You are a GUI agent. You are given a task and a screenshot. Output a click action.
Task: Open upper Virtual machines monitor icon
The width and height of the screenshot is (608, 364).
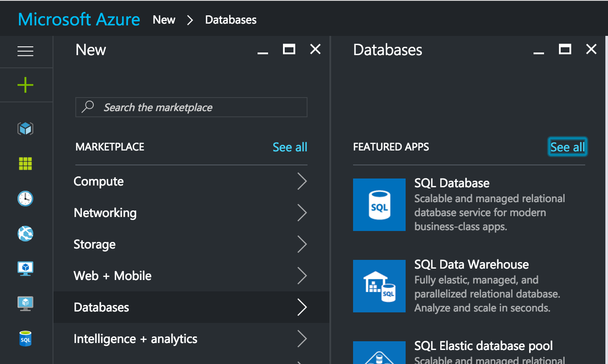pyautogui.click(x=25, y=269)
